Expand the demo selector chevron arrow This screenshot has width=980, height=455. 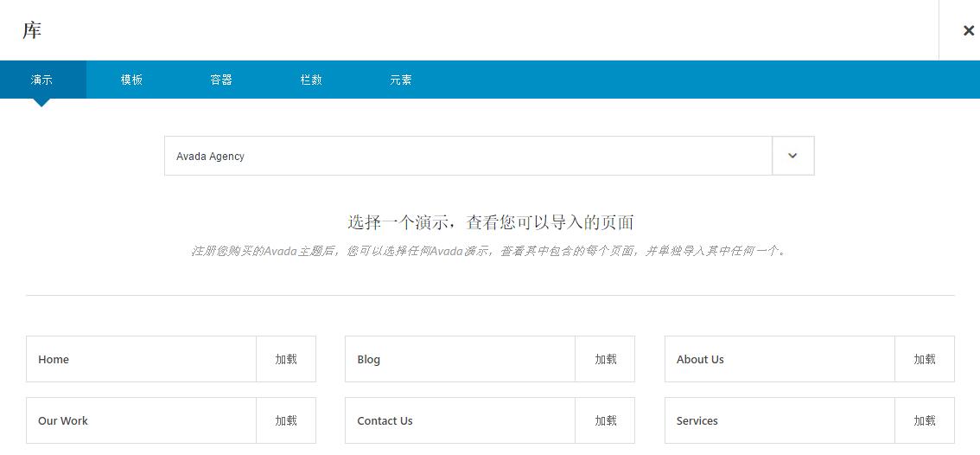tap(793, 156)
